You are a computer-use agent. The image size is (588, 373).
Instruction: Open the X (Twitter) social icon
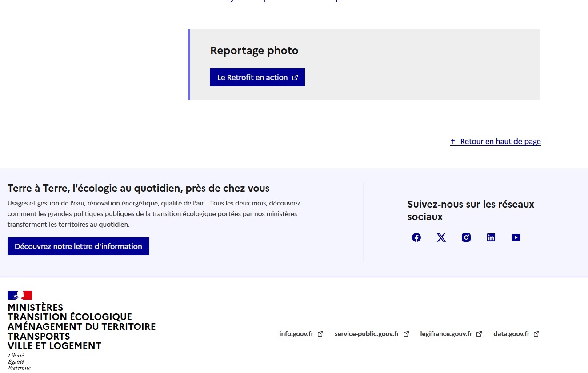coord(441,237)
